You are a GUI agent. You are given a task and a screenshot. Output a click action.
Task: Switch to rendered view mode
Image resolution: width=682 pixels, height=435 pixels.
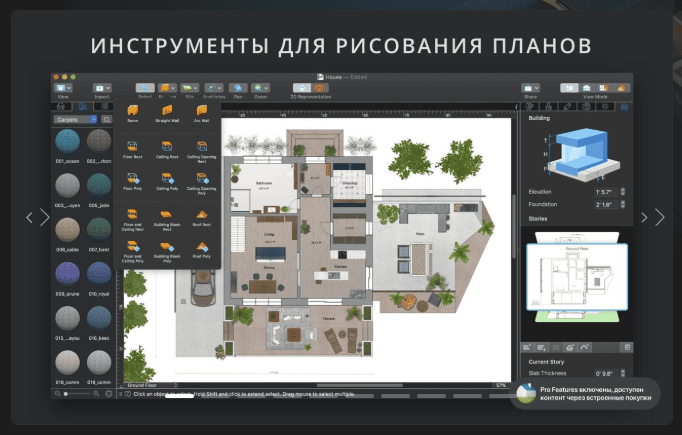(x=621, y=88)
